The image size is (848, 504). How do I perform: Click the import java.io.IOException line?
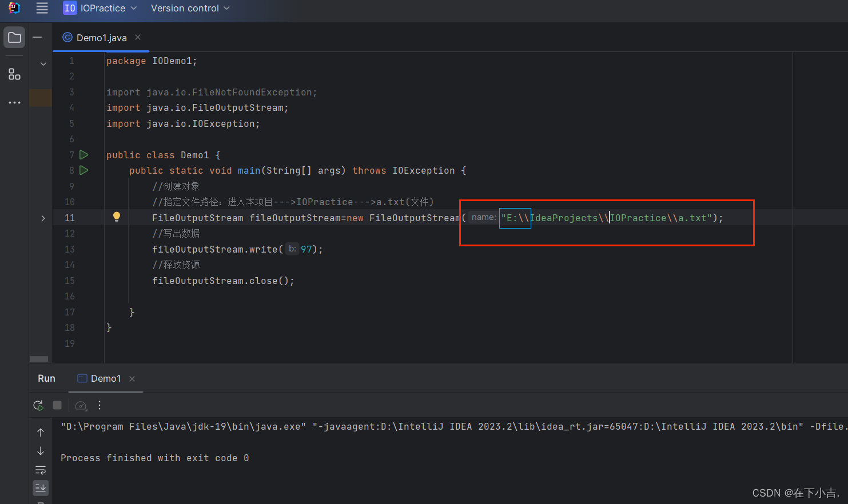point(183,123)
